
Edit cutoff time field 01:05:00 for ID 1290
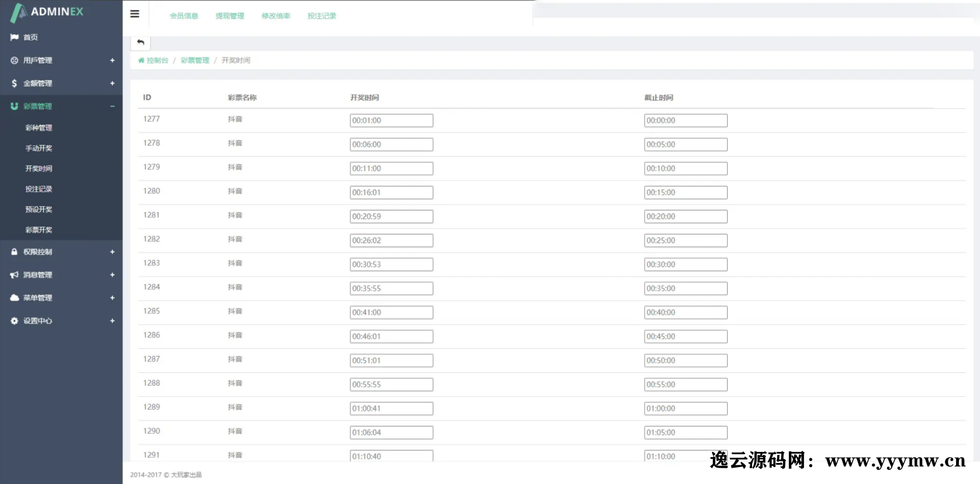(x=685, y=432)
